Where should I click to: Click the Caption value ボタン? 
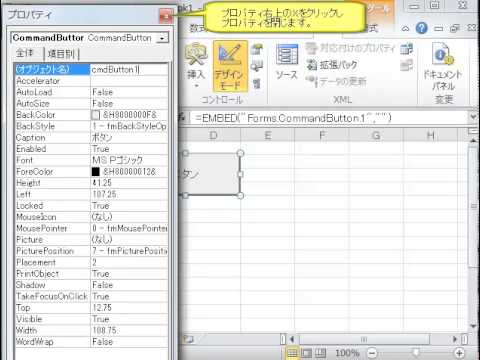(x=129, y=137)
